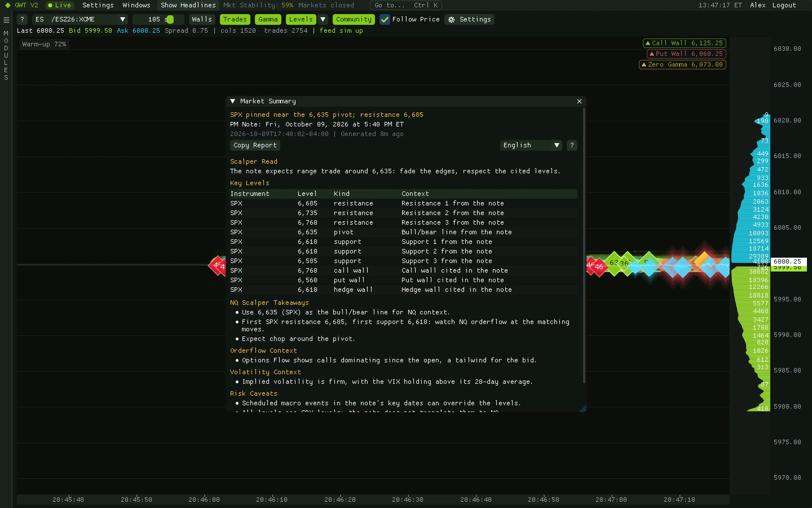Adjust the 105 s time window slider
The height and width of the screenshot is (508, 812).
point(158,19)
